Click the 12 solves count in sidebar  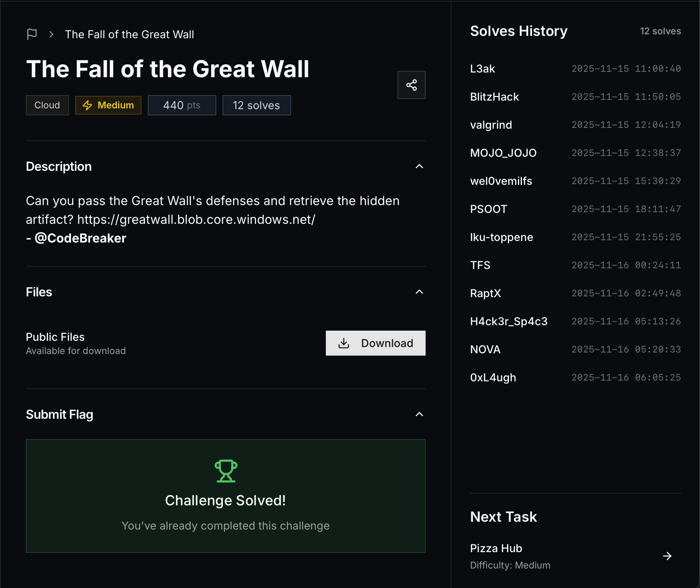tap(661, 31)
